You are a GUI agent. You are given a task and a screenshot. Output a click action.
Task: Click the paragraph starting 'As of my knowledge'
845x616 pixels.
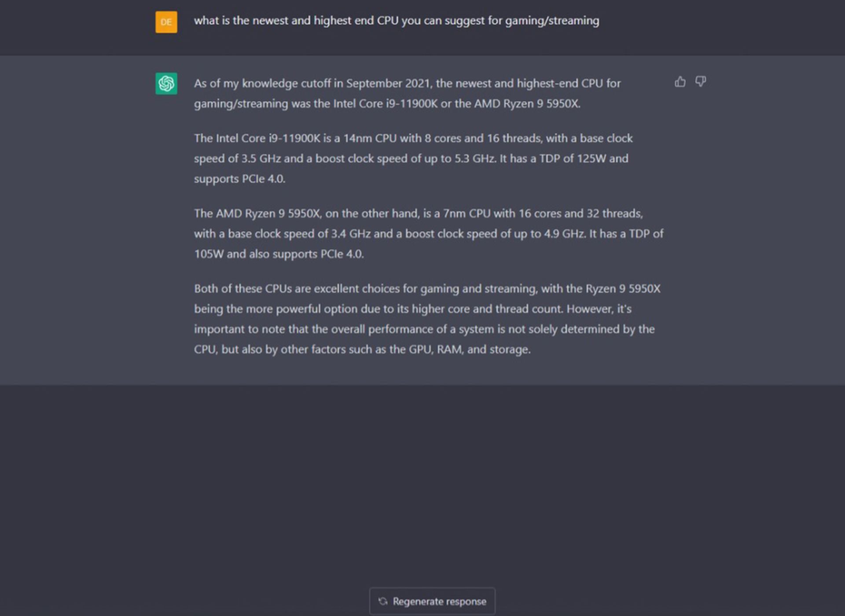coord(408,93)
